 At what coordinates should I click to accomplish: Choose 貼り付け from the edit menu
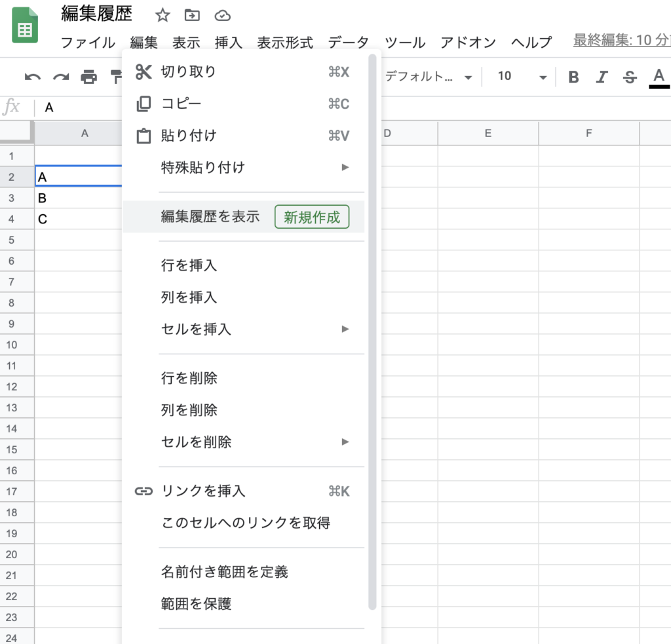tap(243, 136)
